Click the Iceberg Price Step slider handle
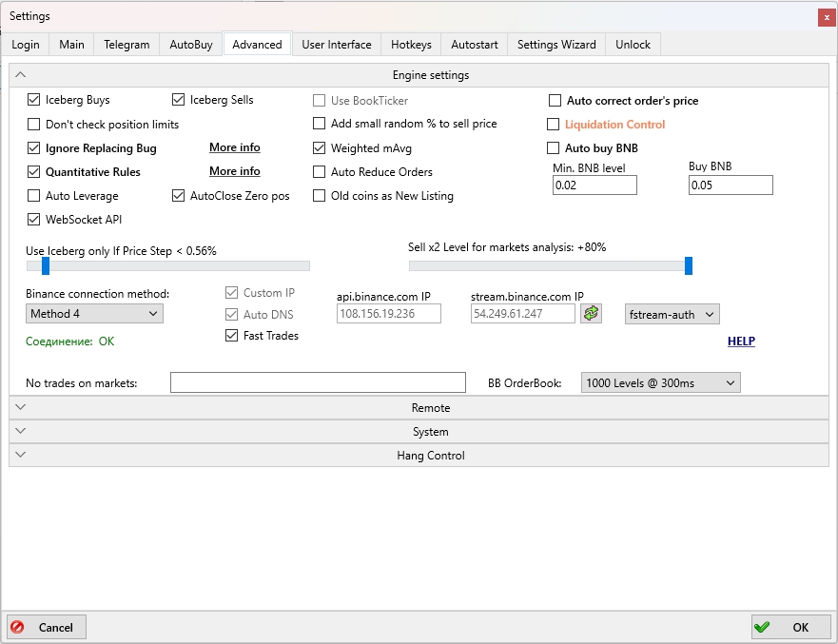 pos(46,266)
